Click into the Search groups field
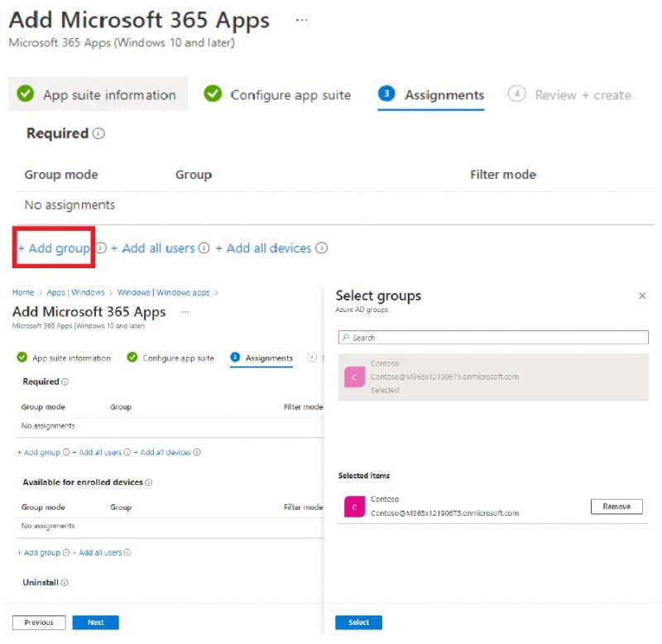This screenshot has width=662, height=644. tap(493, 338)
